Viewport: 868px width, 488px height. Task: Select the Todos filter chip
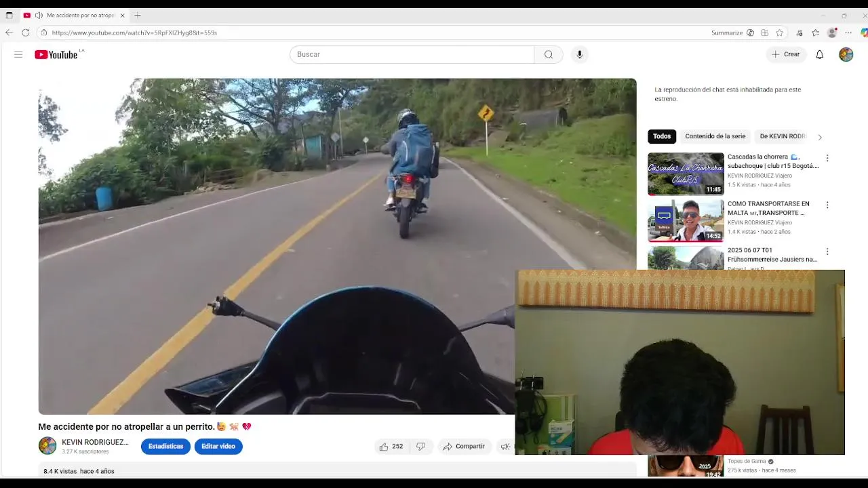coord(662,136)
